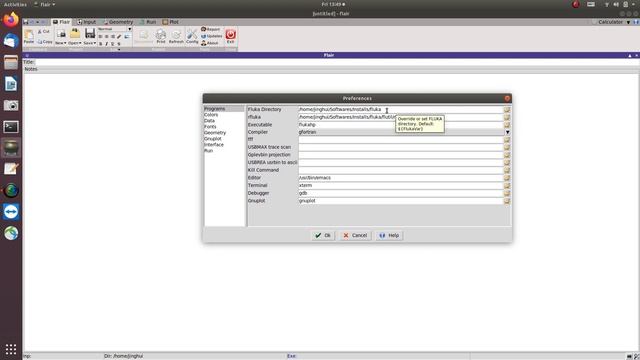This screenshot has width=640, height=360.
Task: Select the Run preferences category
Action: tap(209, 151)
